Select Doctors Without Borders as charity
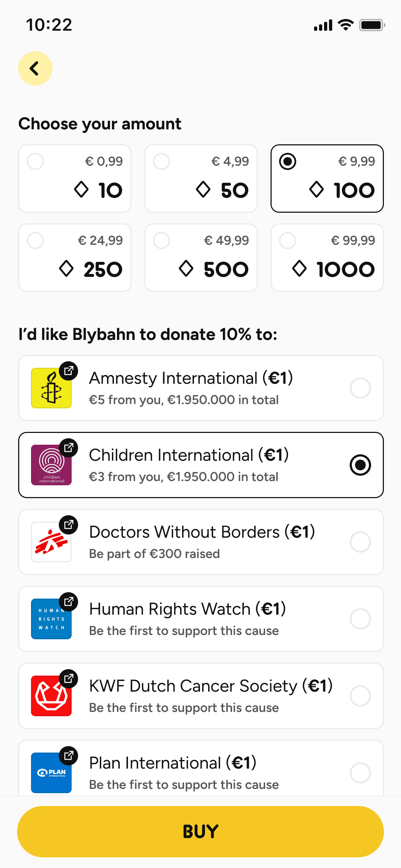This screenshot has width=401, height=868. click(x=360, y=542)
